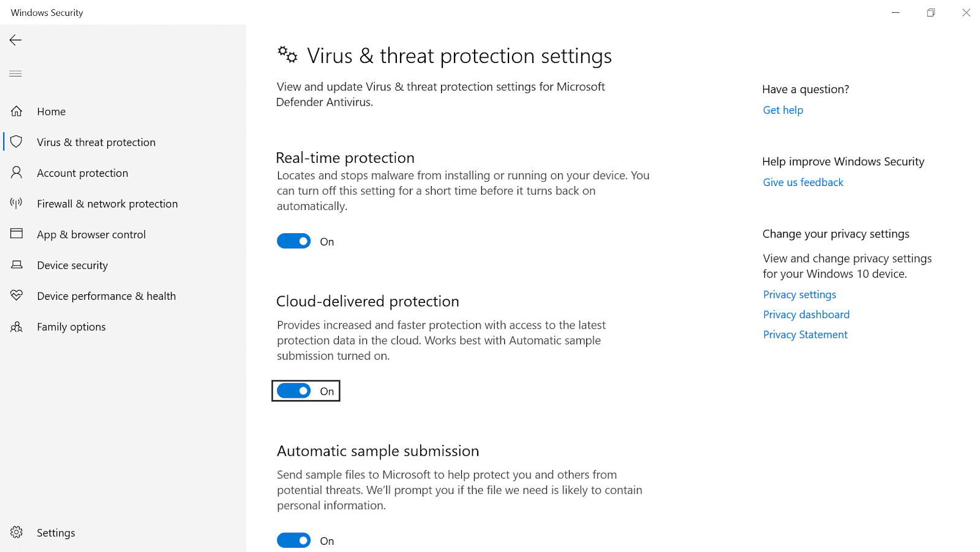Screen dimensions: 980x552
Task: Open Account protection via its person icon
Action: point(15,173)
